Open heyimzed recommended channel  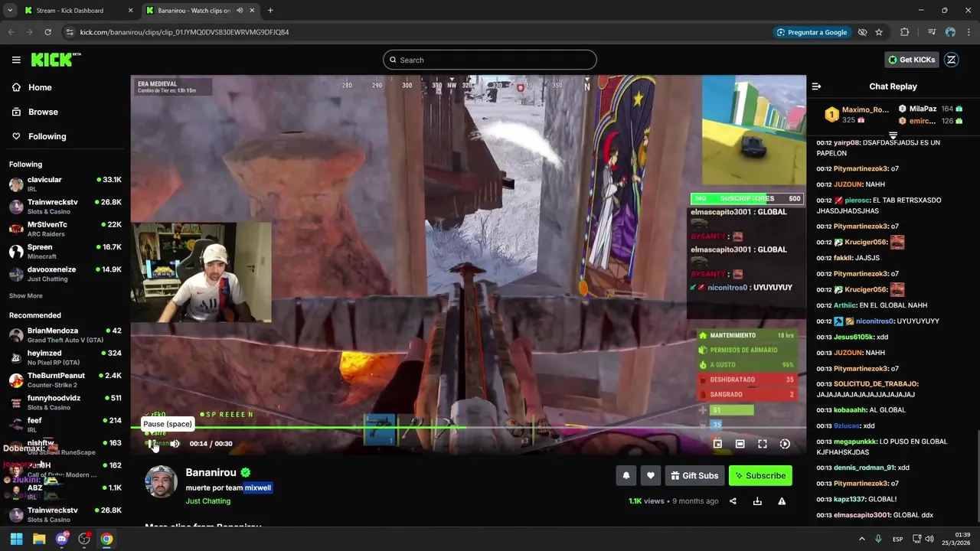(65, 357)
